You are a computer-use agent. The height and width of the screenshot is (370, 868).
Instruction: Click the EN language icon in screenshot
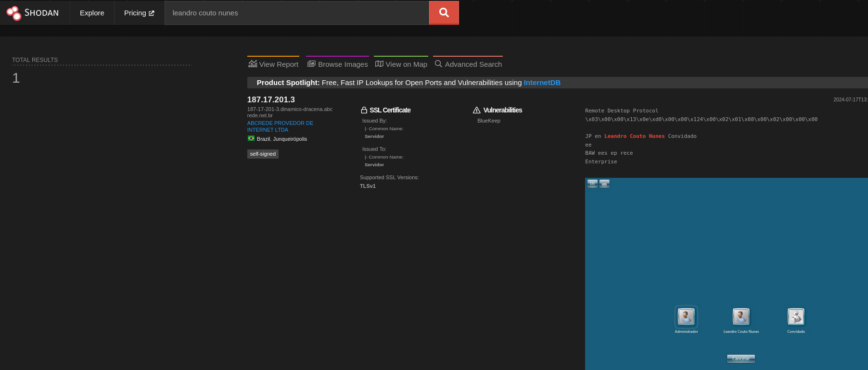coord(592,184)
